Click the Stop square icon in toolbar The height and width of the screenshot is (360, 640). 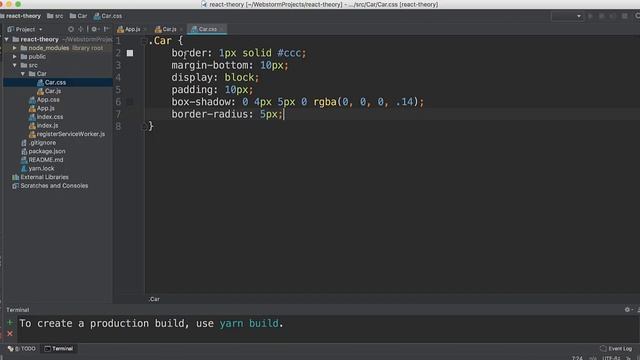click(624, 16)
